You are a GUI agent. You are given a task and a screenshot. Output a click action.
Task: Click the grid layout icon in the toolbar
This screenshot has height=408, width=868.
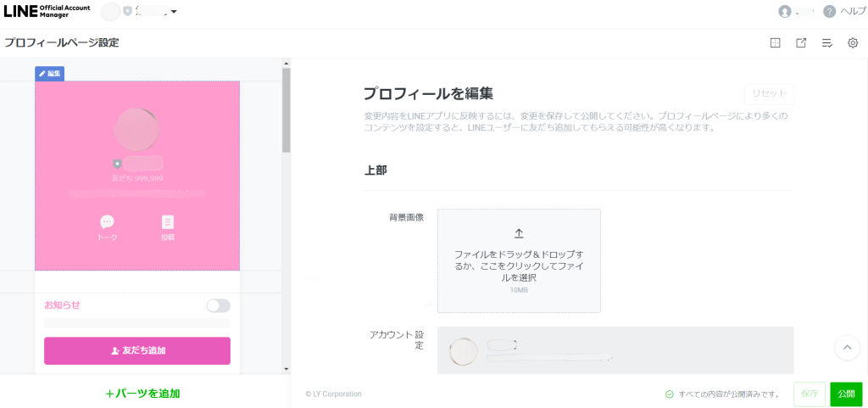tap(776, 43)
